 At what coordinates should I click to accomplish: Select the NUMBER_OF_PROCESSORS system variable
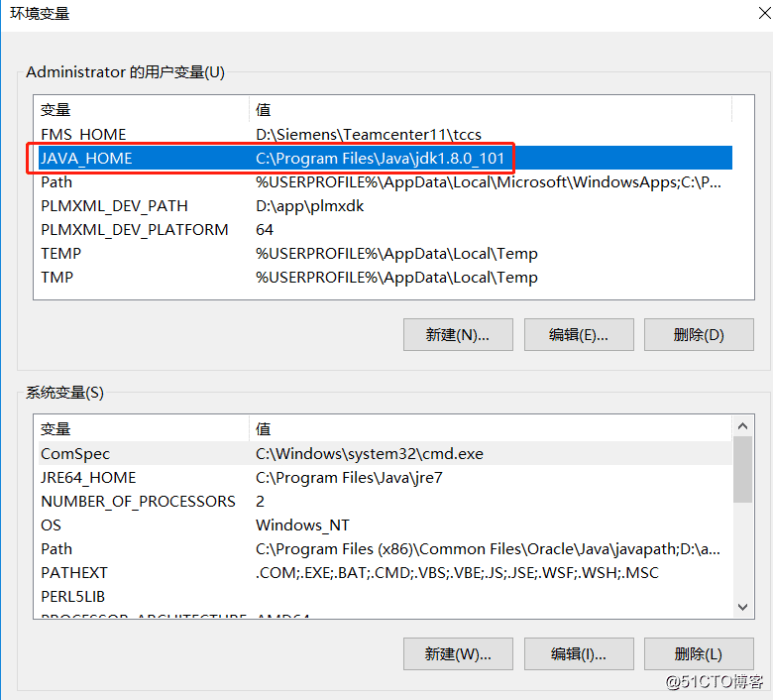pos(386,501)
